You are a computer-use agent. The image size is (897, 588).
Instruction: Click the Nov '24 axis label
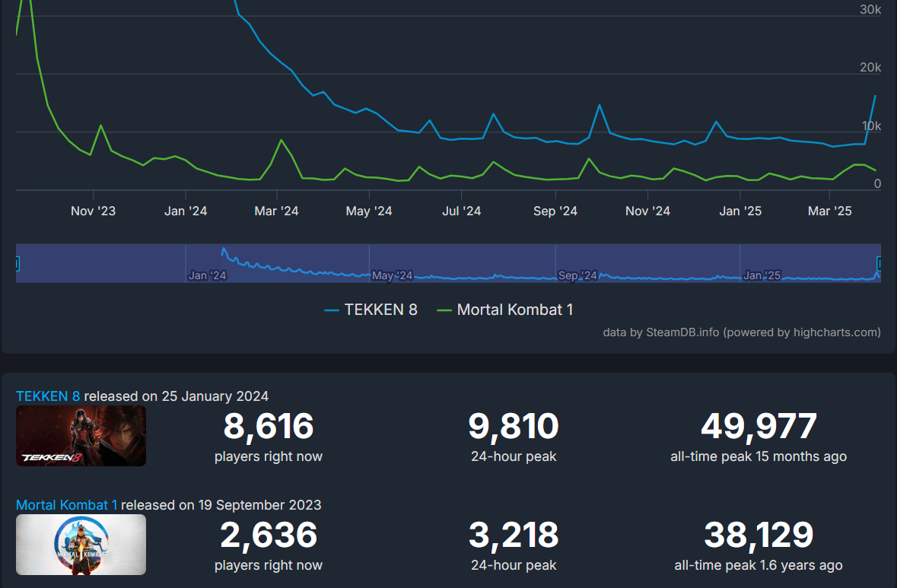[647, 211]
